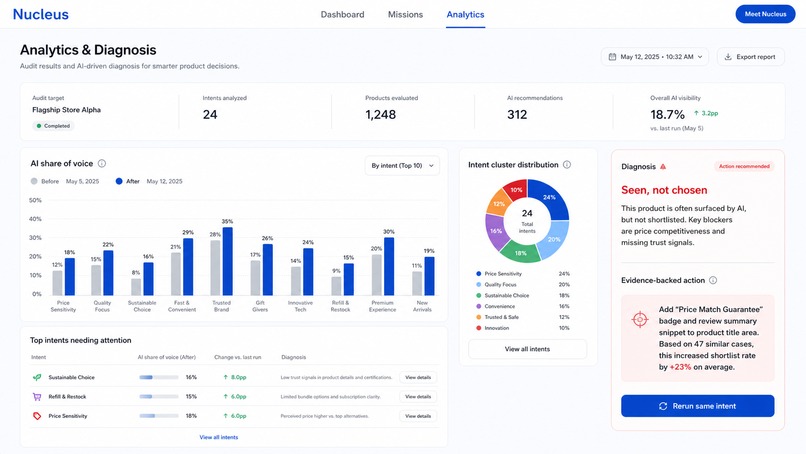View details for Price Sensitivity row
Viewport: 806px width, 454px height.
(418, 416)
